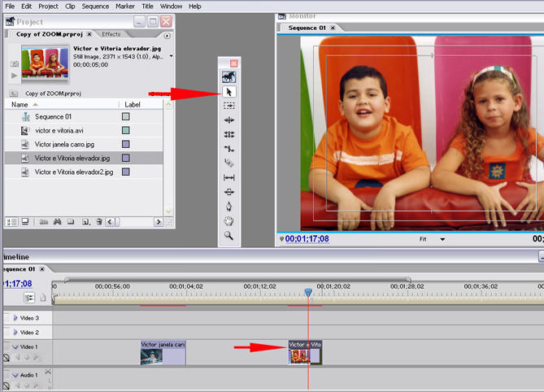Select the Razor tool
The width and height of the screenshot is (544, 392).
[x=229, y=163]
